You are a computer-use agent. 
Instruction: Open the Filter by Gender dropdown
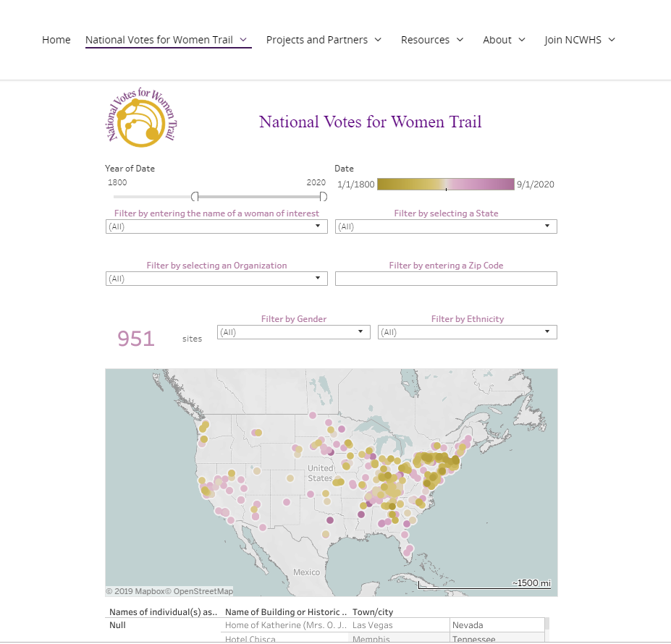pyautogui.click(x=294, y=332)
